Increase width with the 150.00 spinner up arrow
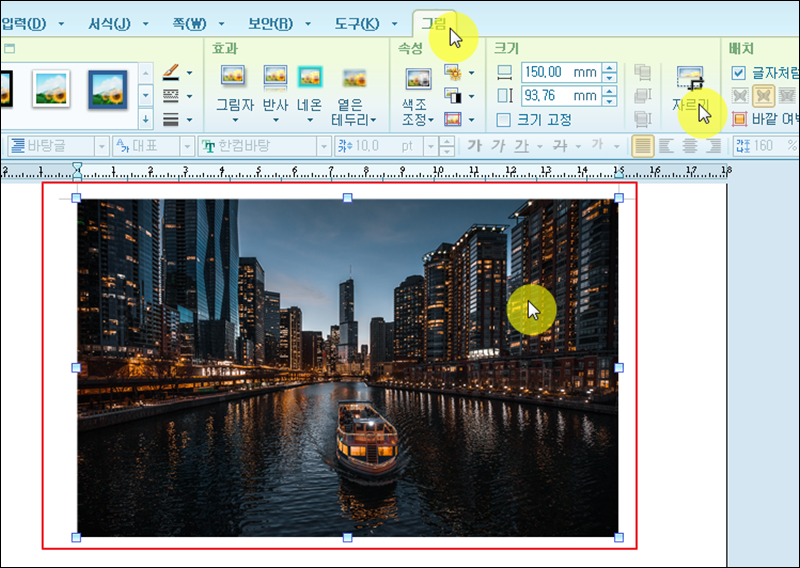This screenshot has width=800, height=568. click(609, 67)
